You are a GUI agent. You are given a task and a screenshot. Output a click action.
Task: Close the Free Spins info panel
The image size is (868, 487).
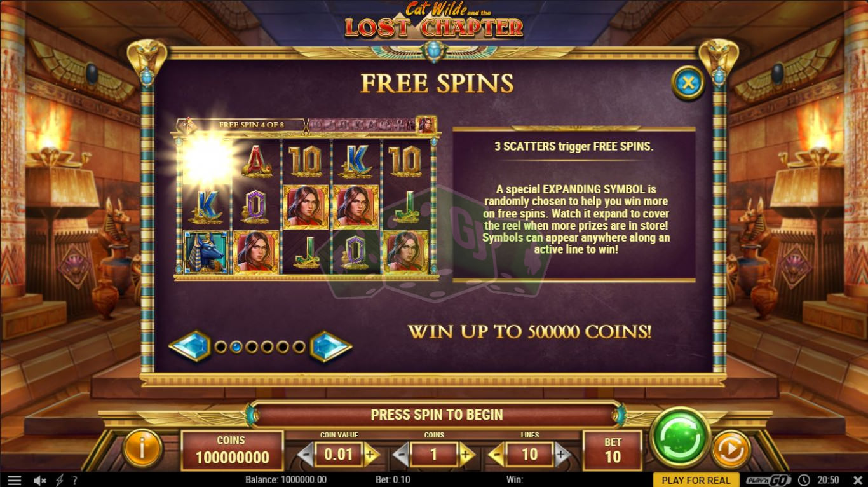pos(688,82)
